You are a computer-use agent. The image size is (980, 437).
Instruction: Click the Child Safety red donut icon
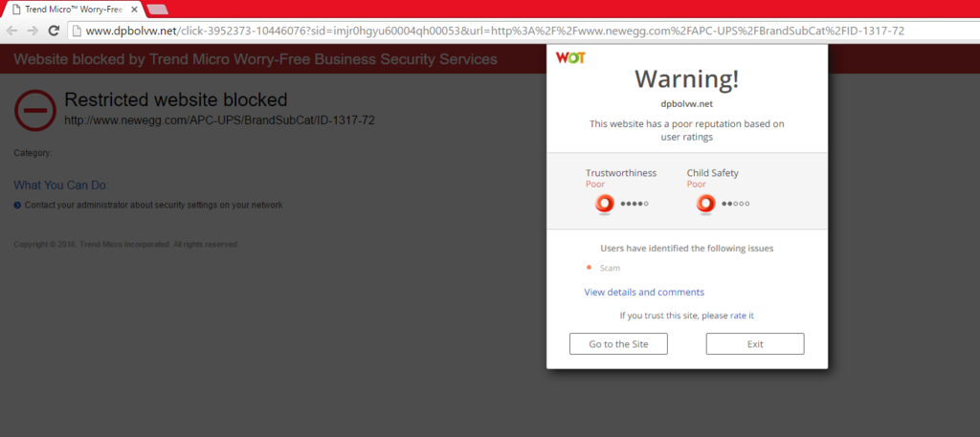705,204
